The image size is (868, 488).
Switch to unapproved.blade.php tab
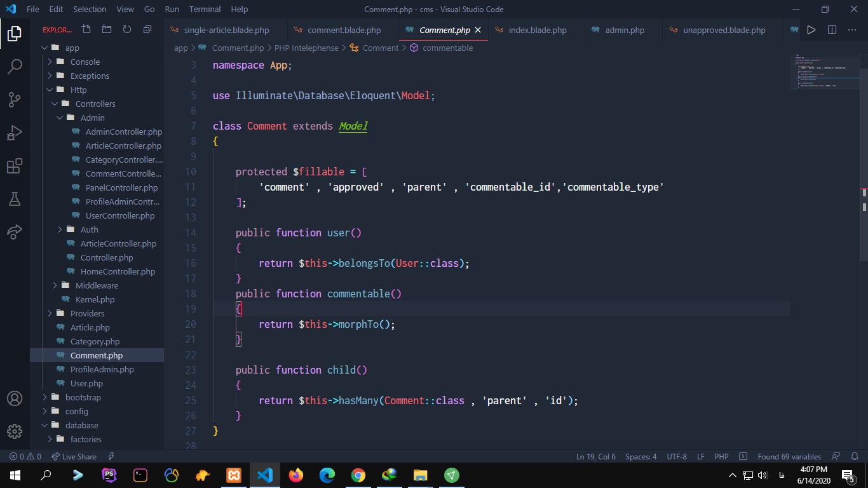pyautogui.click(x=724, y=30)
